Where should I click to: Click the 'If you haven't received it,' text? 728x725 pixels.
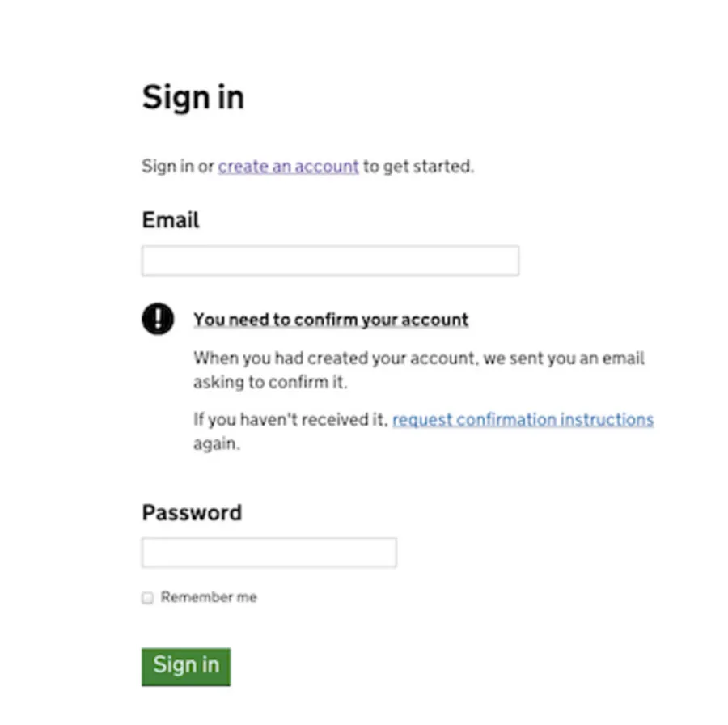click(x=290, y=420)
